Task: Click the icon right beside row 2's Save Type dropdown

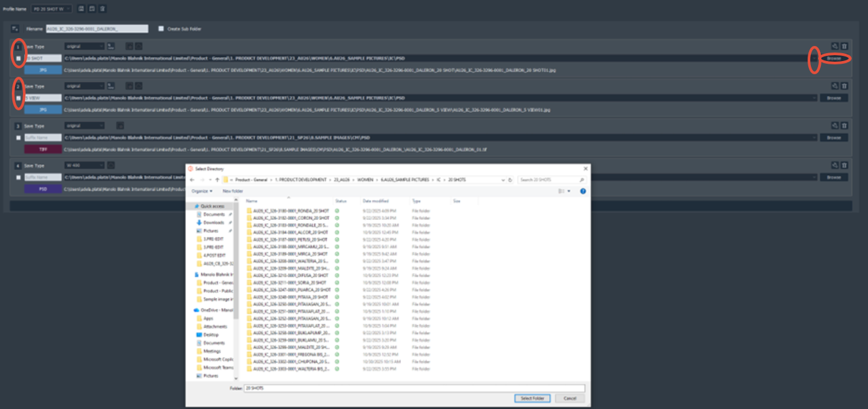Action: pyautogui.click(x=112, y=86)
